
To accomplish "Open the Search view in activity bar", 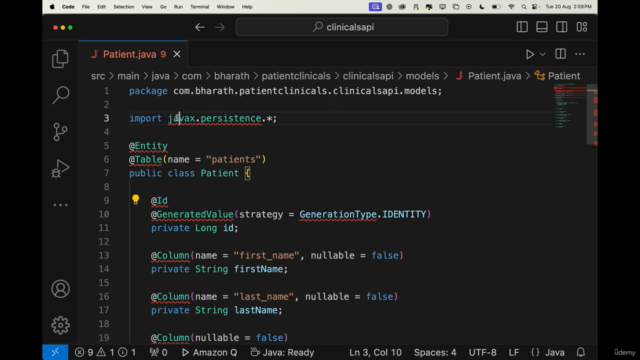I will 60,95.
